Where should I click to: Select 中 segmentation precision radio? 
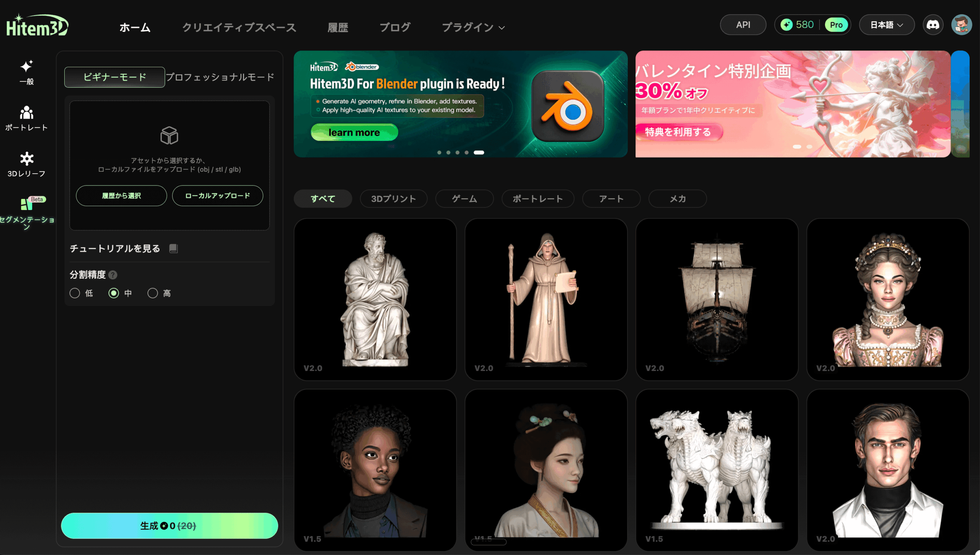114,293
